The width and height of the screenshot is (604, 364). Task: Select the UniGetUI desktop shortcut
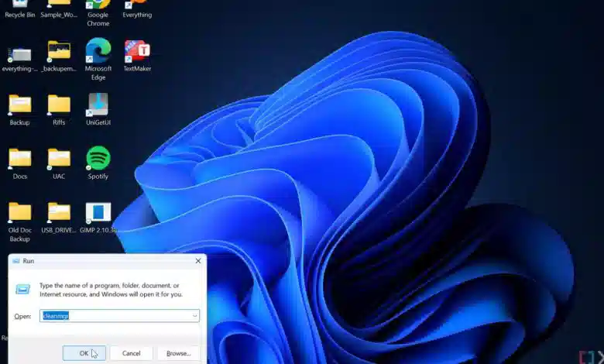click(98, 109)
